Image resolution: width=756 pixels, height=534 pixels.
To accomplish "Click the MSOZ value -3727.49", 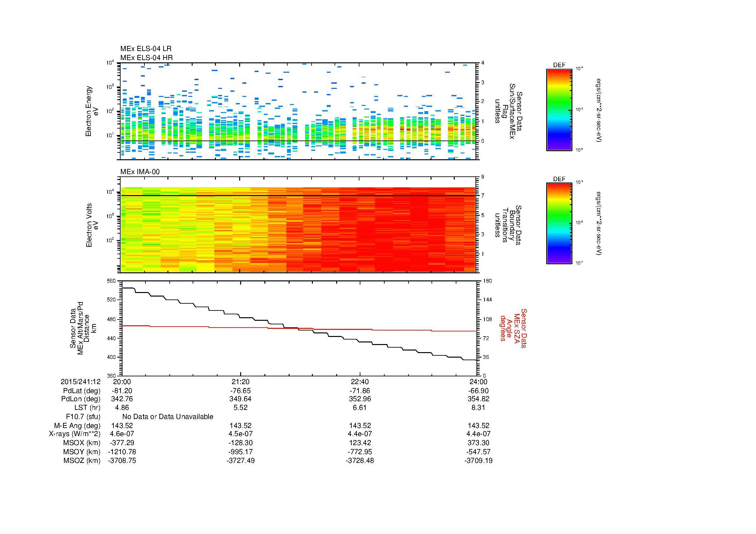I will [241, 461].
